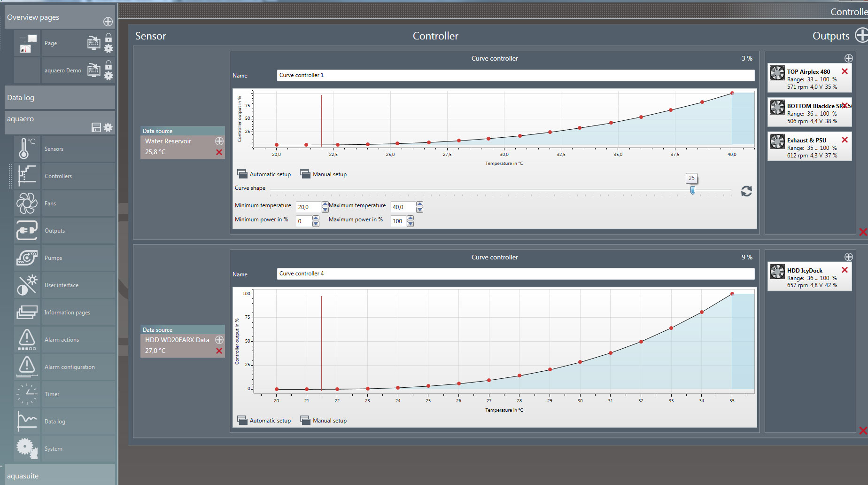Add a new overview page with plus icon

(x=108, y=22)
